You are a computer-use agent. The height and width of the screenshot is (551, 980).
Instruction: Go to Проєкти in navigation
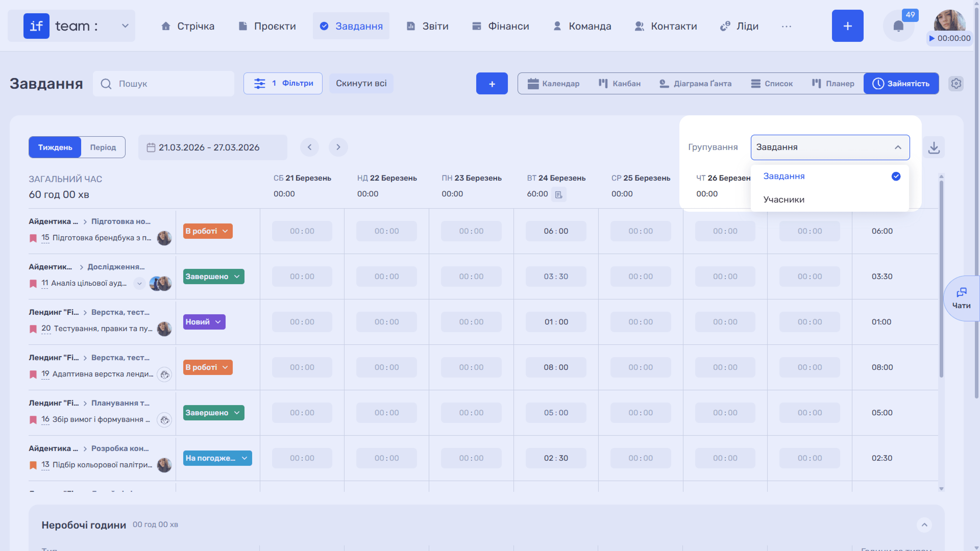pos(267,26)
